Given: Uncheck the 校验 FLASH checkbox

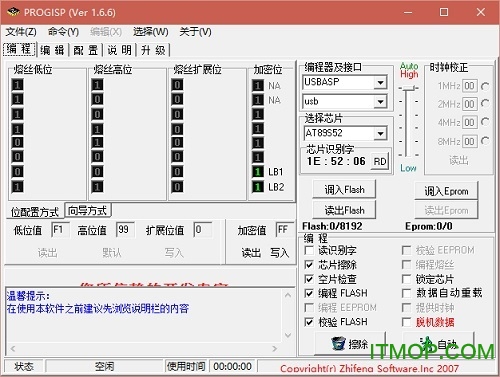Looking at the screenshot, I should (x=309, y=322).
